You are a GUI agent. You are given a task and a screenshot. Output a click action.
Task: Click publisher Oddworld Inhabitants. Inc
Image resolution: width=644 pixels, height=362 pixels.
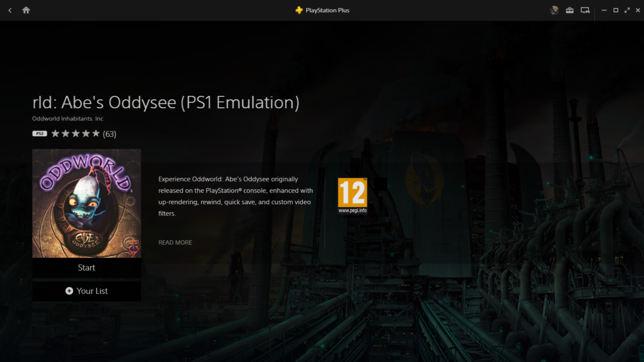tap(67, 118)
